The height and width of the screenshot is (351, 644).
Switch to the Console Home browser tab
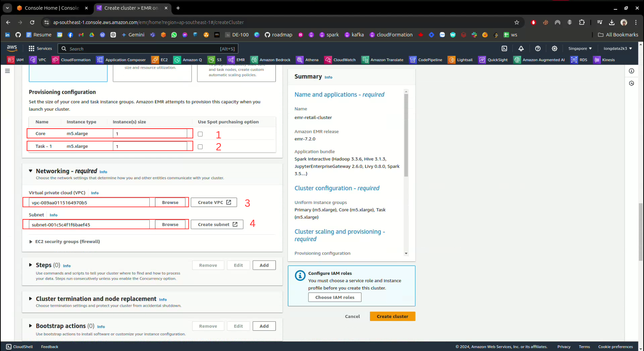[52, 8]
